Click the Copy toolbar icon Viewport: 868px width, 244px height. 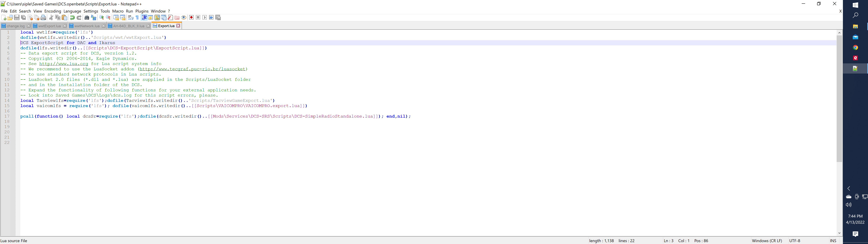click(x=58, y=17)
